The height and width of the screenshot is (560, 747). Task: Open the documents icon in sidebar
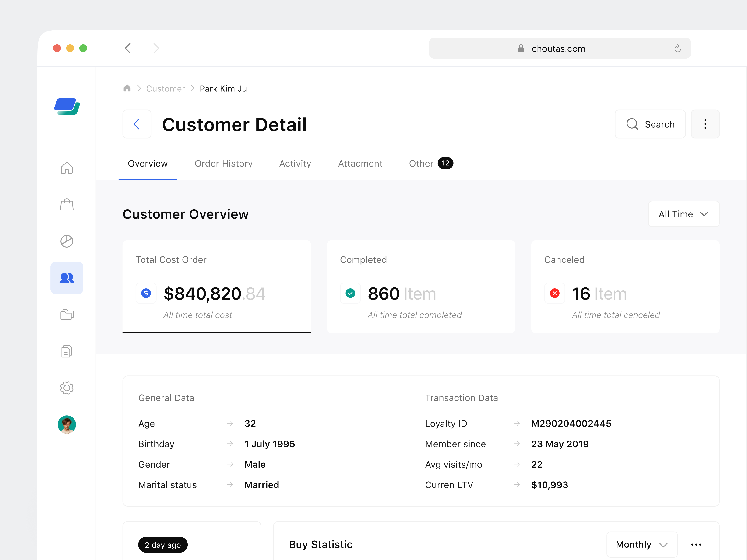point(67,351)
